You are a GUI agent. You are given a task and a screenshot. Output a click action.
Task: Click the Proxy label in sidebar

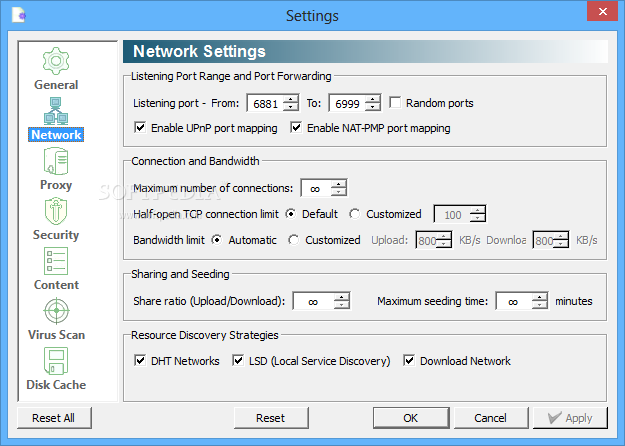(56, 185)
